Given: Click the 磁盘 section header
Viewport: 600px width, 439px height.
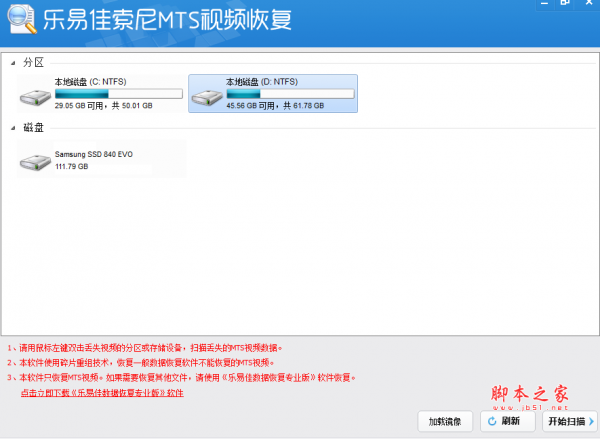Looking at the screenshot, I should pyautogui.click(x=33, y=127).
